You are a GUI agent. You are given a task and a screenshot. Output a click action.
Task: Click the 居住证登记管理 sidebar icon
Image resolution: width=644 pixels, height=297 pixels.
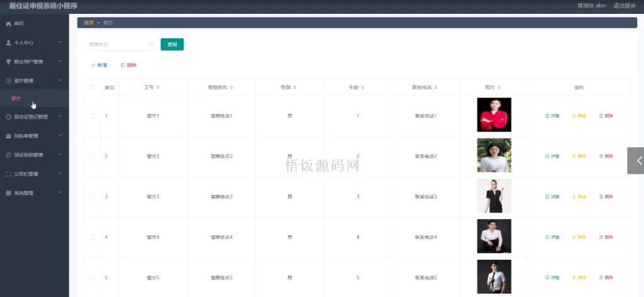coord(8,116)
